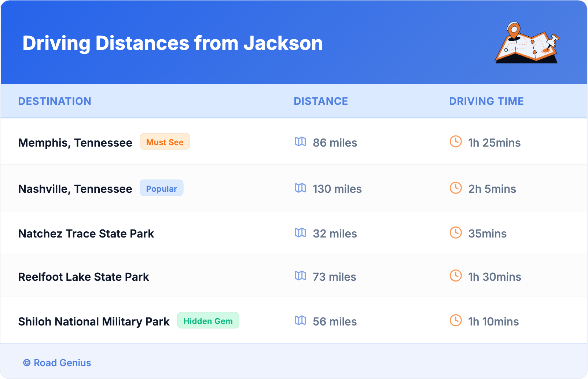588x379 pixels.
Task: Click the clock icon beside 1h 25mins
Action: (456, 141)
